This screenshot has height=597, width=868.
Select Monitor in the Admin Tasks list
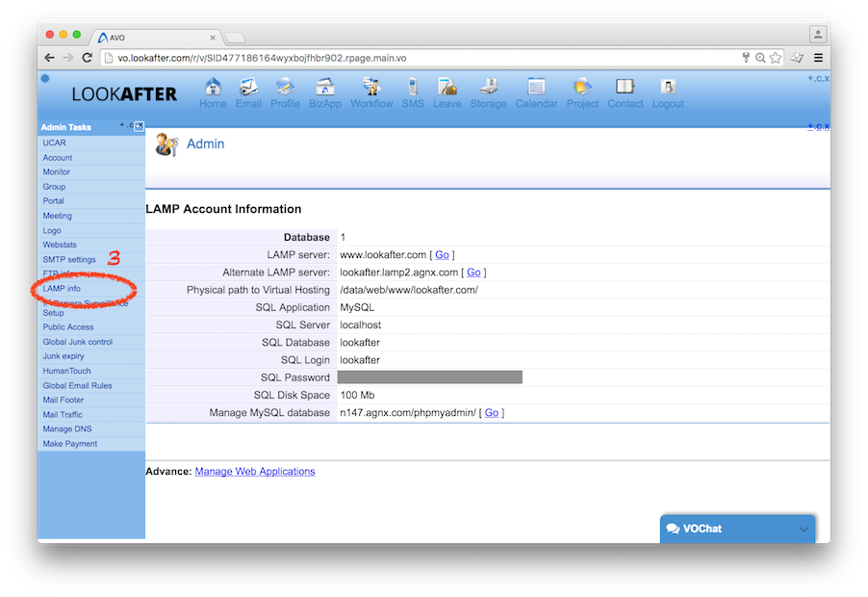point(57,172)
